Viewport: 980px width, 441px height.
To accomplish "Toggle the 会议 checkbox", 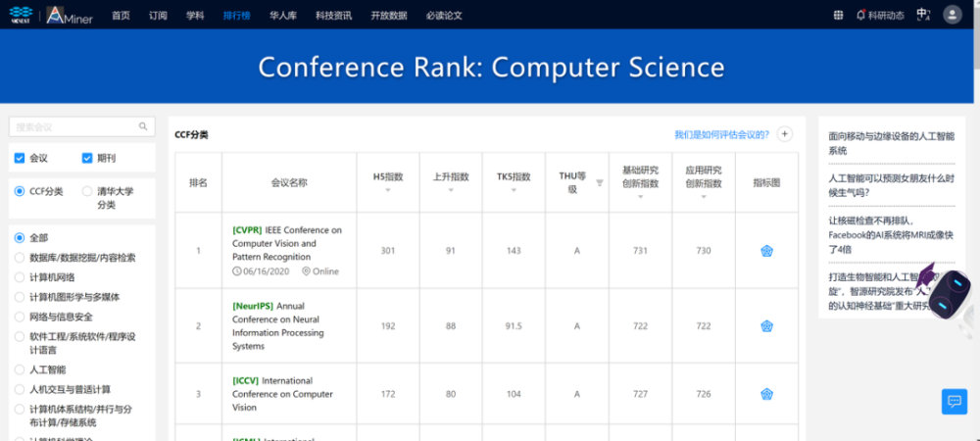I will [20, 159].
